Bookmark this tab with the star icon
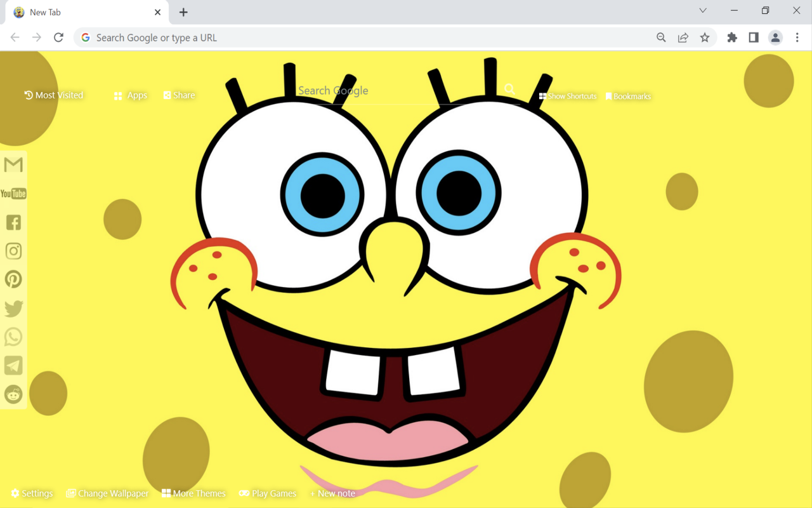This screenshot has height=508, width=812. click(705, 37)
